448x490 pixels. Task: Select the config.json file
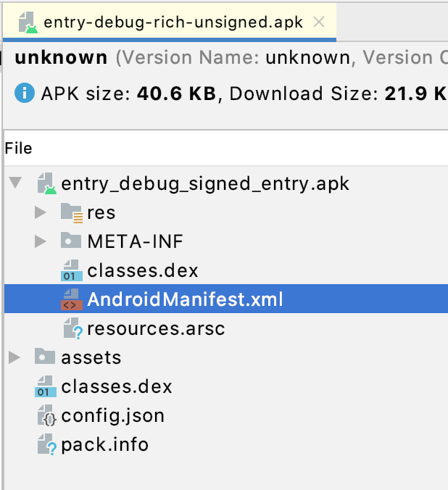pyautogui.click(x=226, y=415)
